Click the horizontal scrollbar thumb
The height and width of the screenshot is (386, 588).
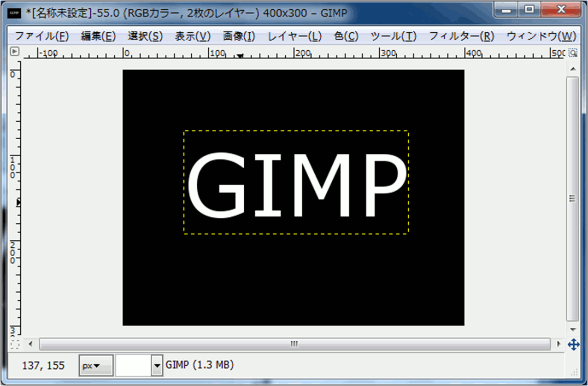295,345
